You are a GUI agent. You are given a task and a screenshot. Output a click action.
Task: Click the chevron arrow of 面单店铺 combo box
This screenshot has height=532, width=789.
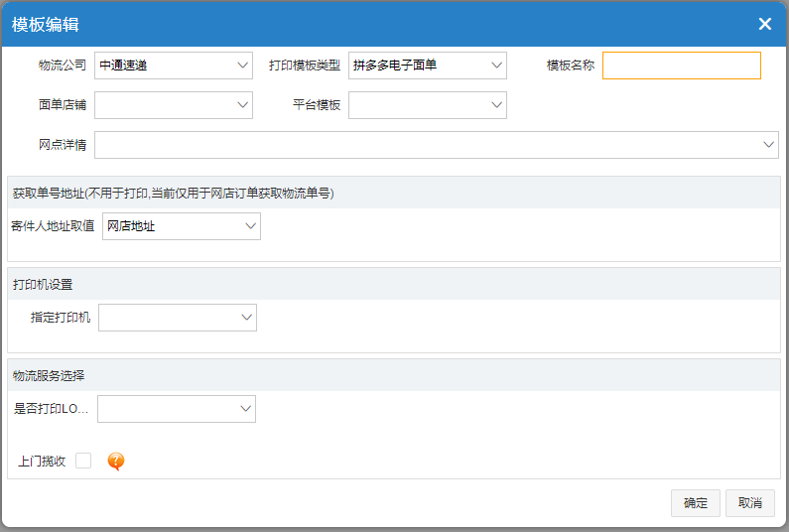coord(242,105)
